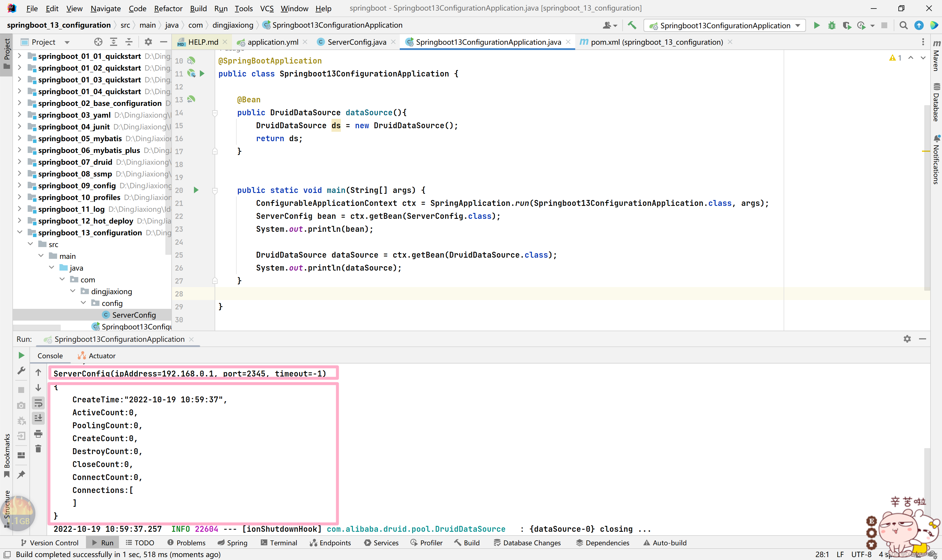
Task: Toggle the Bookmarks tool window
Action: coord(6,456)
